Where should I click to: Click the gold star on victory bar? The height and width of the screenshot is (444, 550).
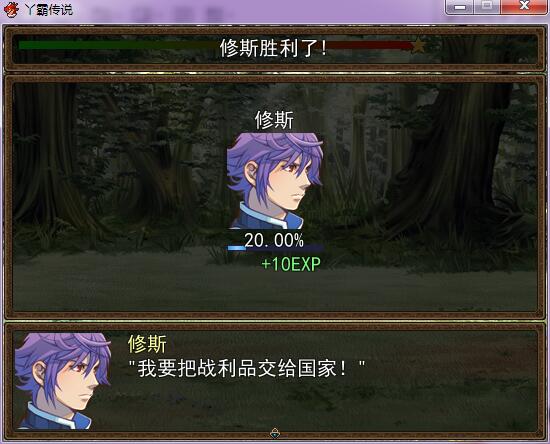[418, 45]
